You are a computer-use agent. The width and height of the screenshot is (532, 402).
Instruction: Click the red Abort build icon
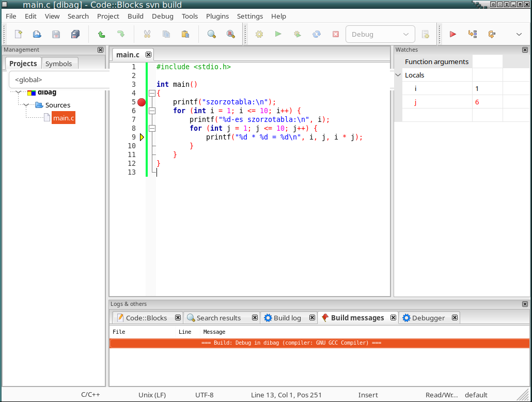coord(336,35)
